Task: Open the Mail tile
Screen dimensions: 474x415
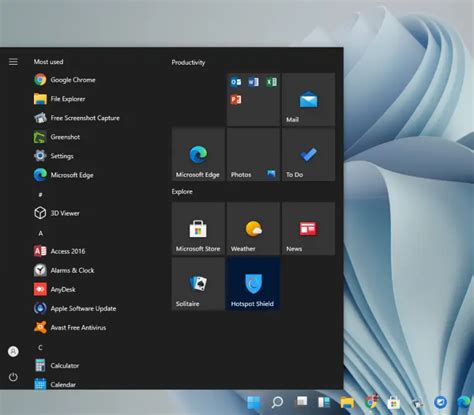Action: point(308,99)
